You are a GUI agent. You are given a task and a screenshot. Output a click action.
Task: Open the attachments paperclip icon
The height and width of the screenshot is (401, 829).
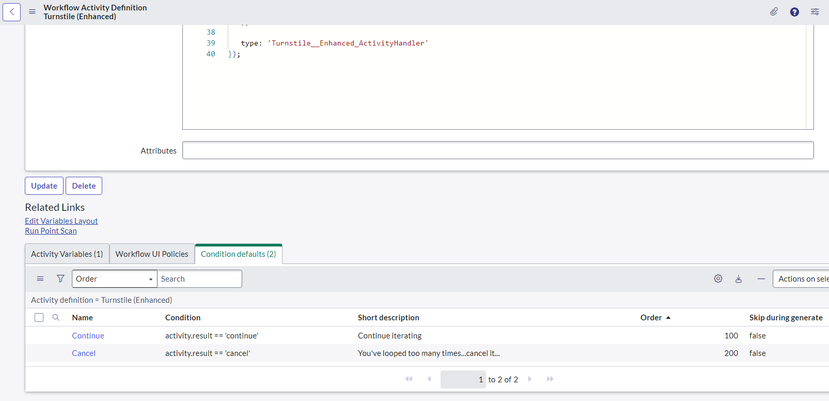pos(773,12)
